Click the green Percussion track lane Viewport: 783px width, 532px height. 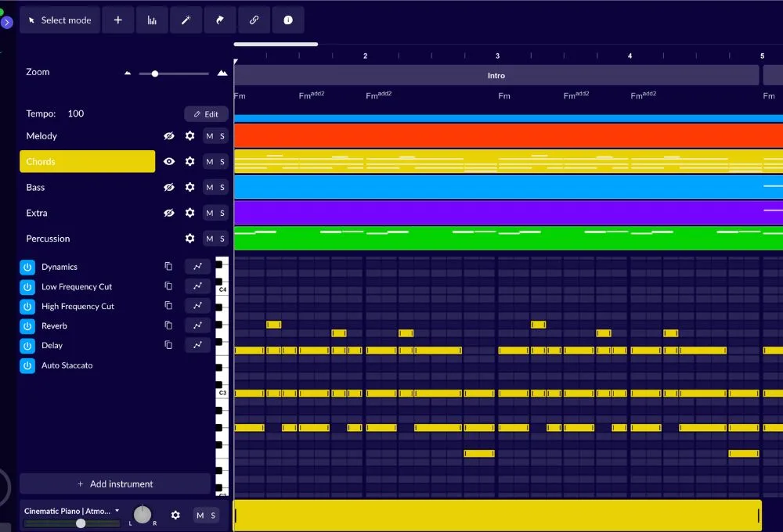tap(508, 238)
